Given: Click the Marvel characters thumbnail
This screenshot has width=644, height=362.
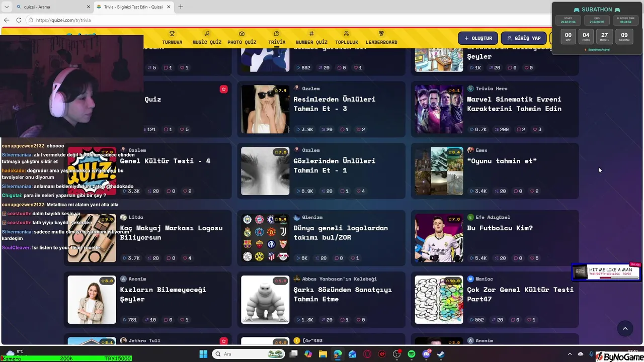Looking at the screenshot, I should click(439, 109).
